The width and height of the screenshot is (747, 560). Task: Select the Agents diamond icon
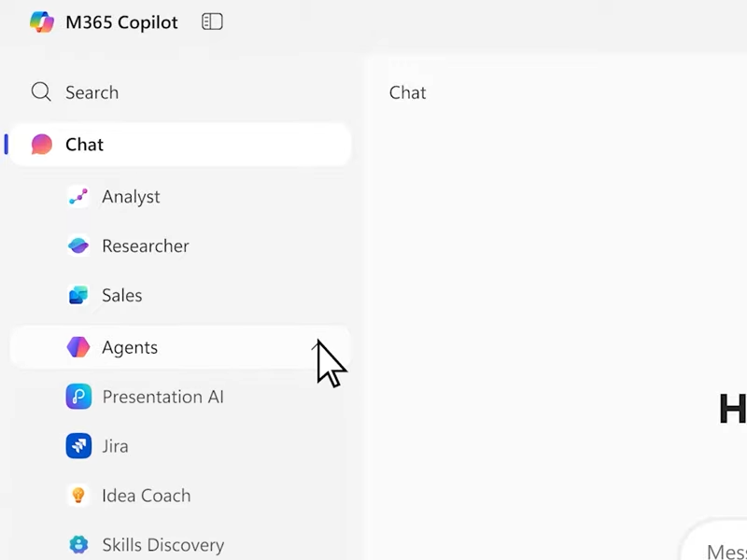(x=79, y=346)
